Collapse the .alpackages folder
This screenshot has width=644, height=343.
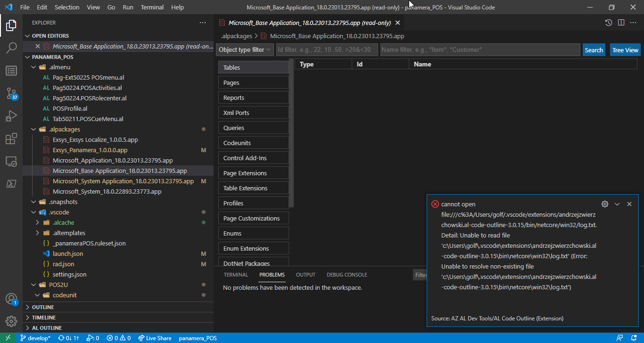click(x=33, y=129)
